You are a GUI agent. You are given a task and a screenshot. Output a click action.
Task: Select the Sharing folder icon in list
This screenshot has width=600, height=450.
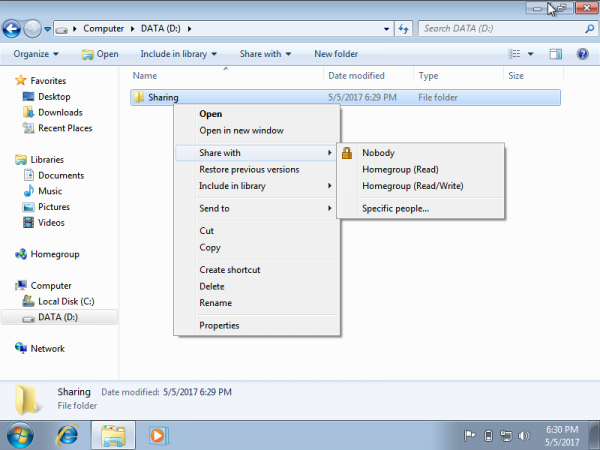(139, 97)
